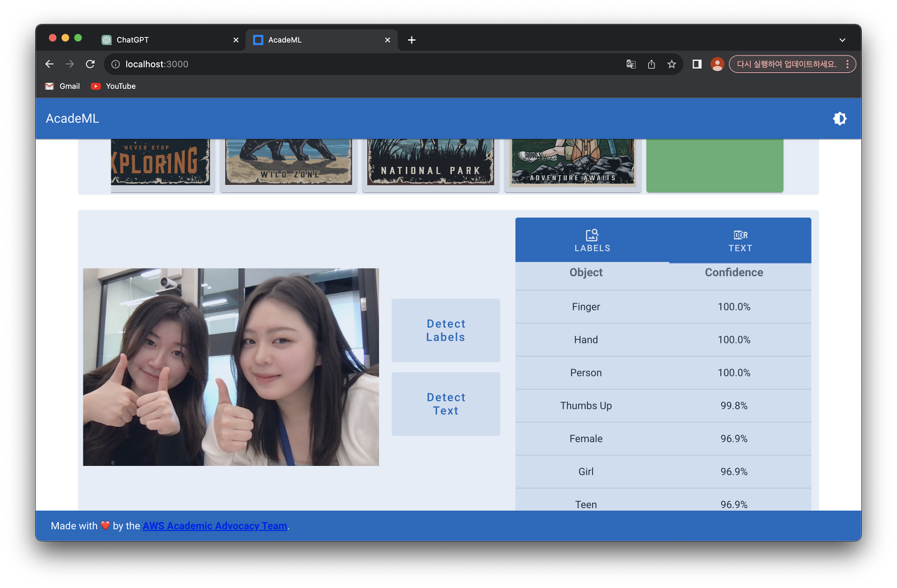Select the Female row label

pyautogui.click(x=586, y=439)
